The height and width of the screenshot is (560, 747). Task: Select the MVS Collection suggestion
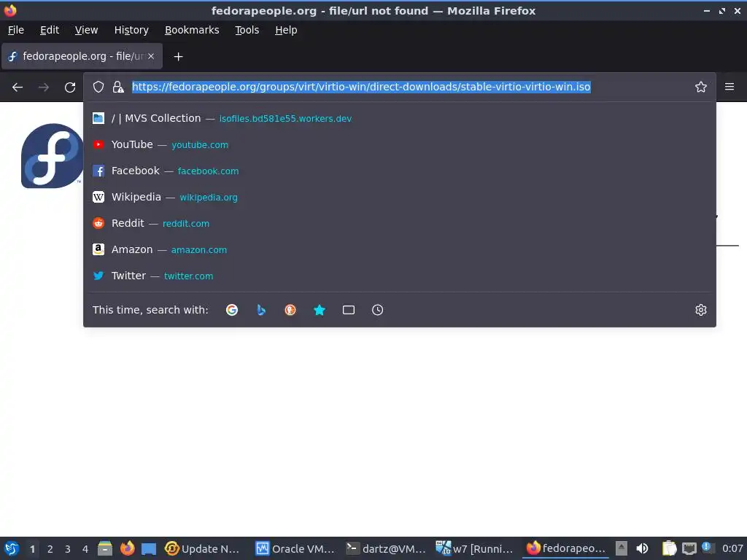tap(400, 118)
